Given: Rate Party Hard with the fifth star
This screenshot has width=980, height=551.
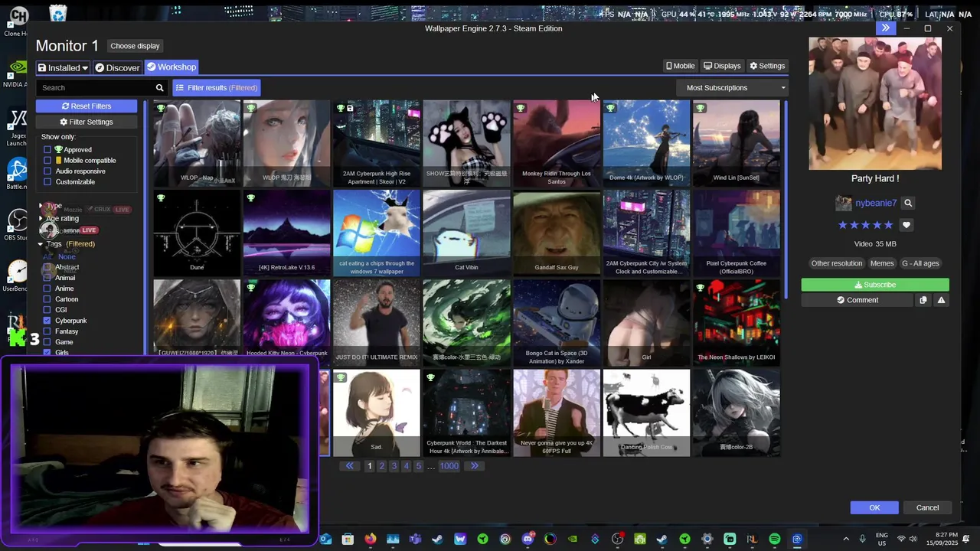Looking at the screenshot, I should [889, 225].
